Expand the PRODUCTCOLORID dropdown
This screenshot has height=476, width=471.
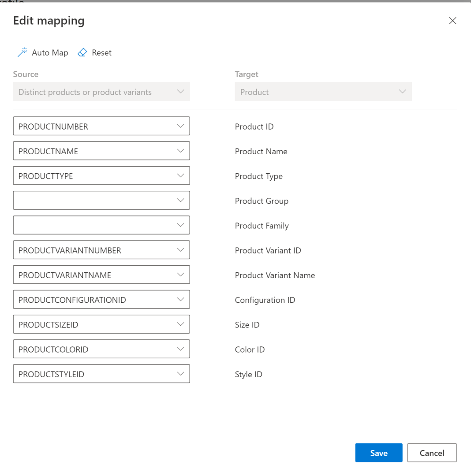click(101, 349)
